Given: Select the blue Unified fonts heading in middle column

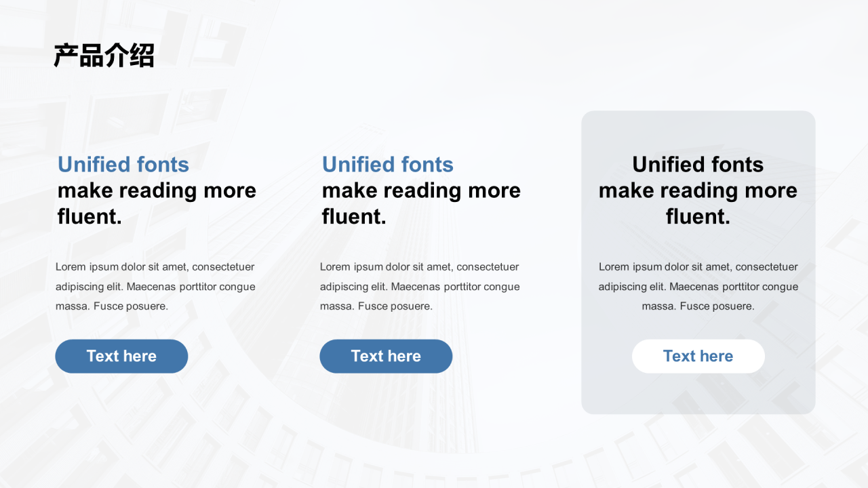Looking at the screenshot, I should (x=388, y=165).
